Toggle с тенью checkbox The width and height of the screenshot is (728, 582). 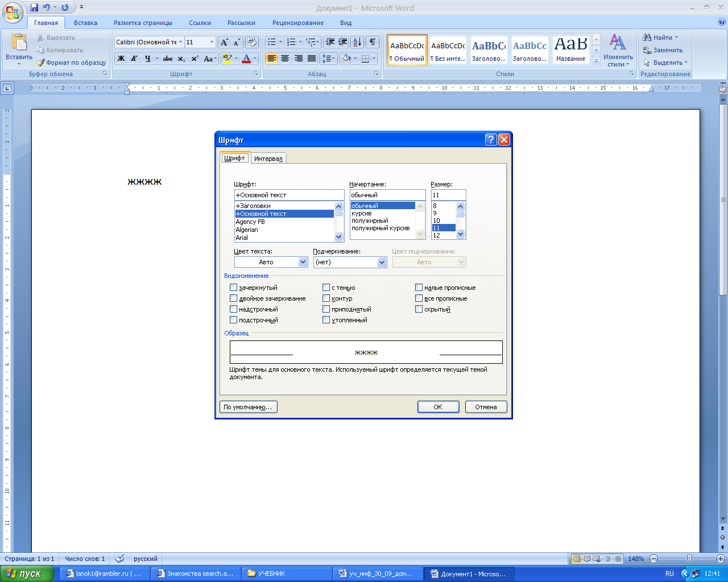(326, 288)
